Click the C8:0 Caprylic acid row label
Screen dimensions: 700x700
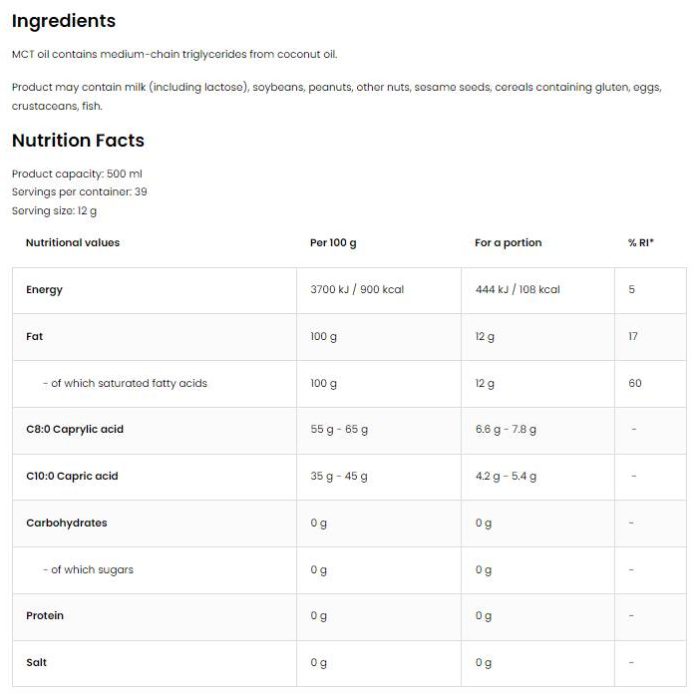pyautogui.click(x=75, y=429)
